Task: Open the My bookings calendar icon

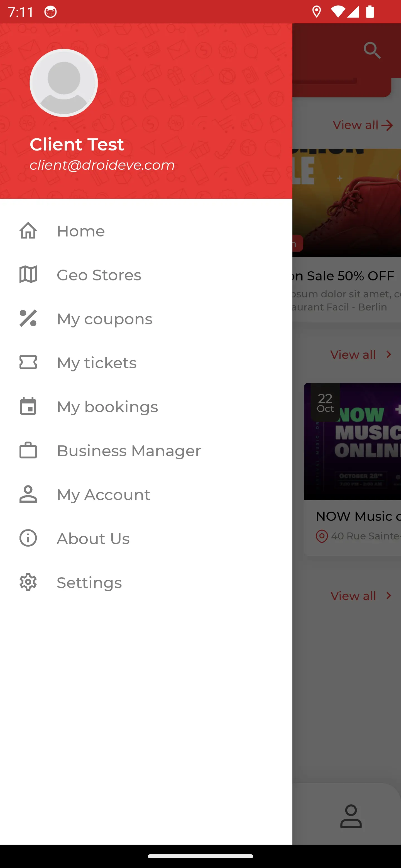Action: pyautogui.click(x=28, y=406)
